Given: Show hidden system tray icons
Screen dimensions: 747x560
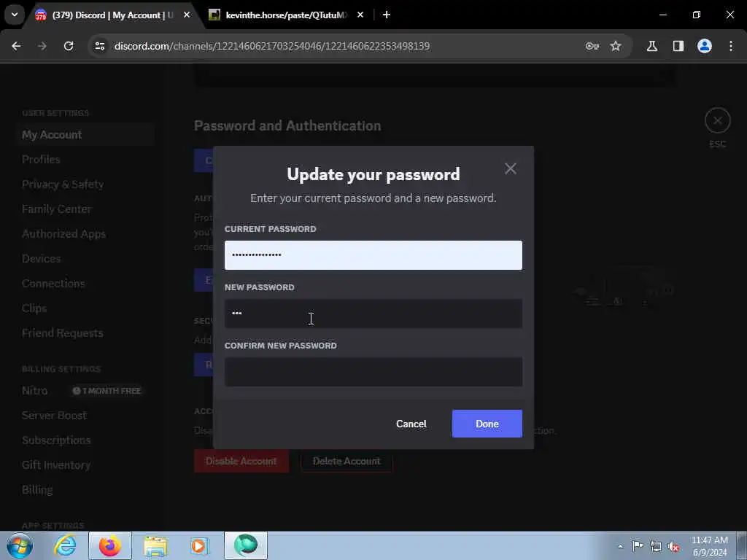Looking at the screenshot, I should point(620,546).
